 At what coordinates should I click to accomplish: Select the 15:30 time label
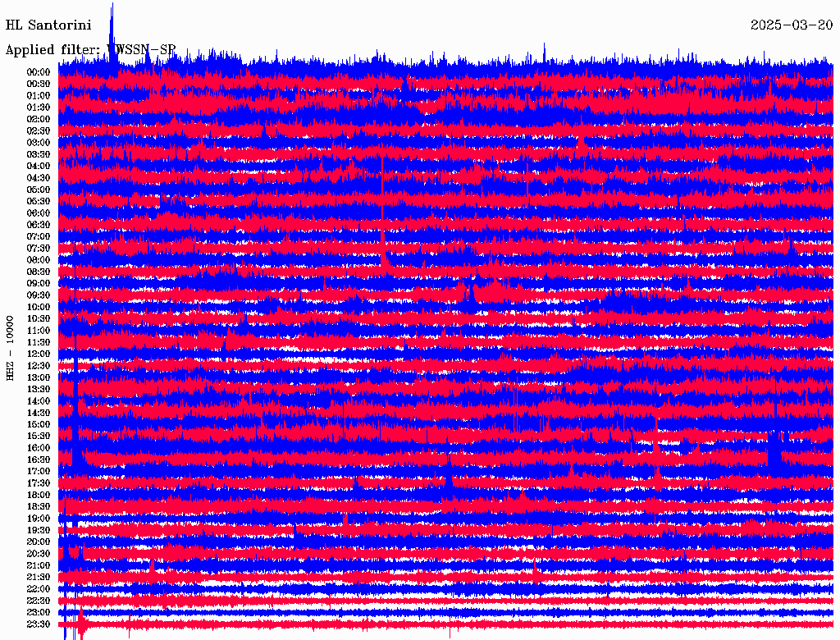[39, 437]
